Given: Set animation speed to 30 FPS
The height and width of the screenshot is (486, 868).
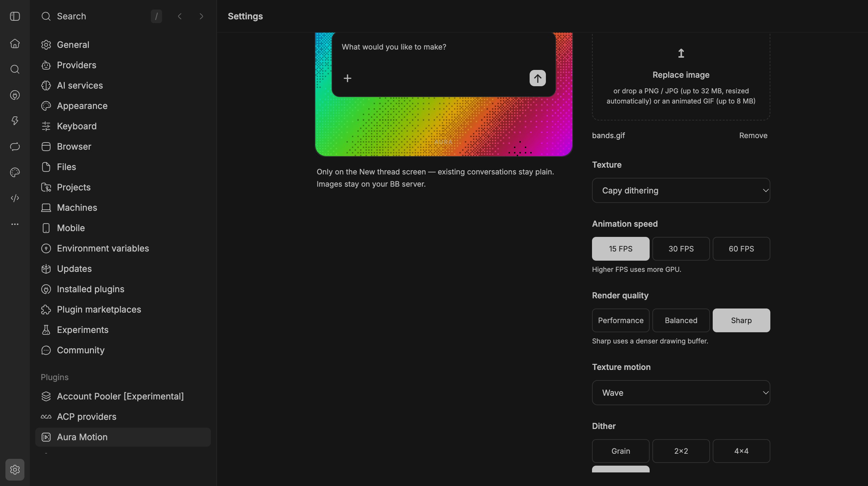Looking at the screenshot, I should 681,249.
